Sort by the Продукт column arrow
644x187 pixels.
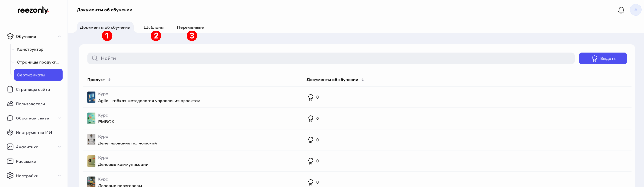click(109, 80)
